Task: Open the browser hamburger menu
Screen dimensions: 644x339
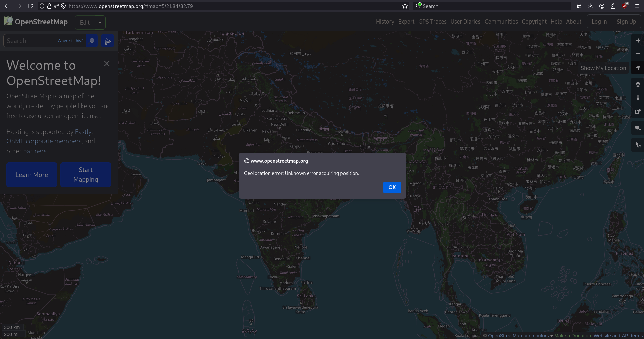Action: pos(637,6)
